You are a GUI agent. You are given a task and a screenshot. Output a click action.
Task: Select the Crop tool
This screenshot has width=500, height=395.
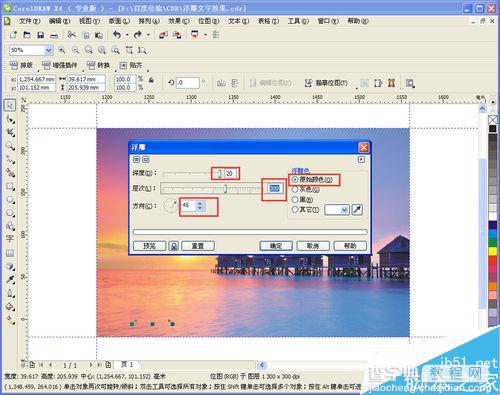coord(10,132)
